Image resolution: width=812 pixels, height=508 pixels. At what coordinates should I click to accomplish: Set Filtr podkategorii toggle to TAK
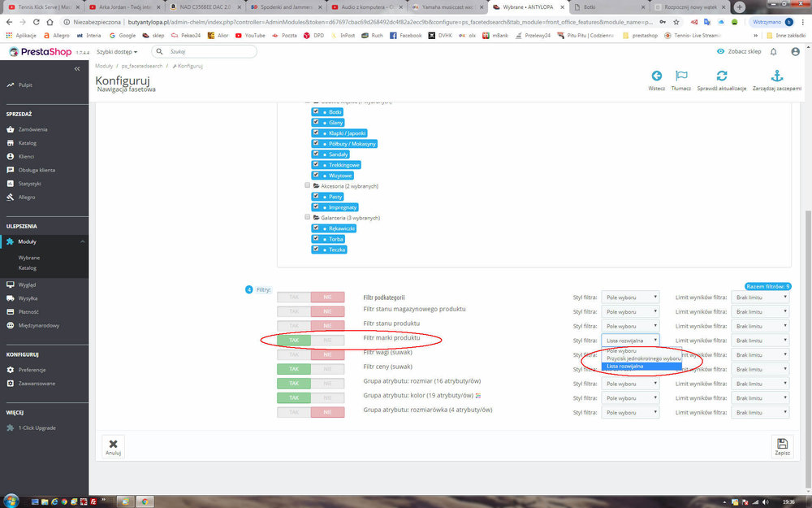point(294,297)
